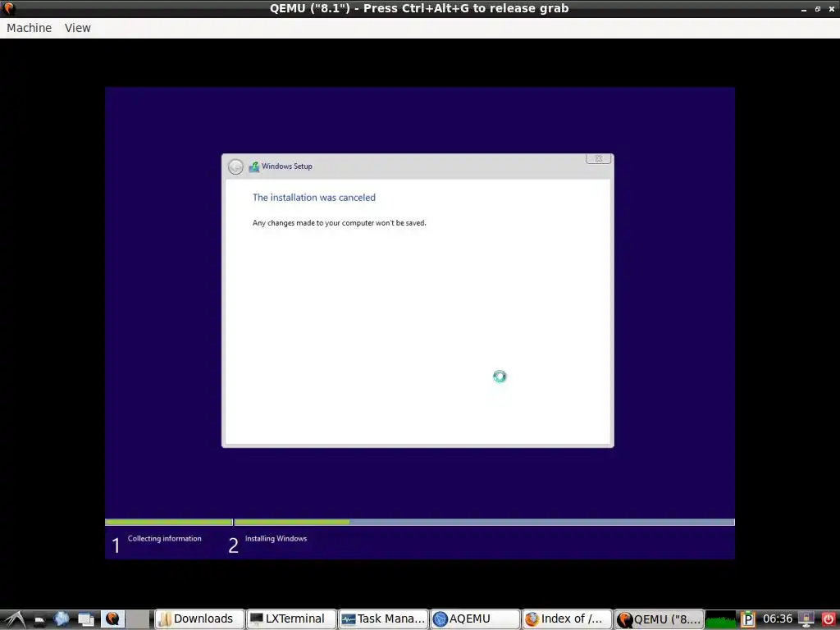Click the show desktop windows icon
Viewport: 840px width, 630px height.
[85, 619]
